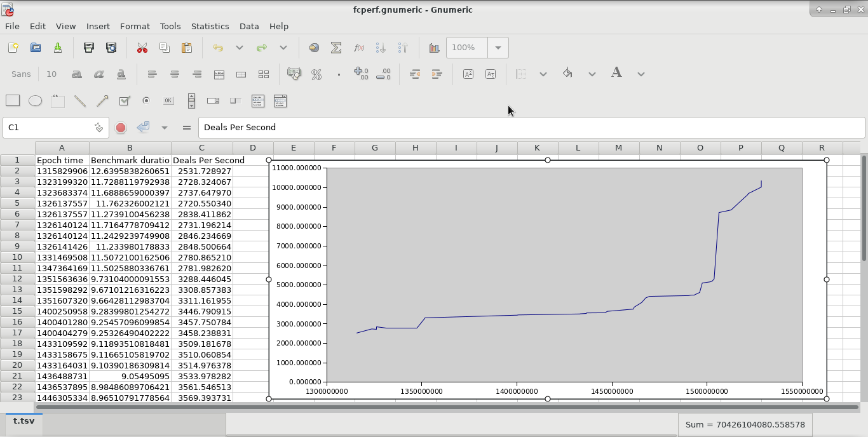Open a file with the folder icon
This screenshot has width=868, height=437.
[35, 48]
